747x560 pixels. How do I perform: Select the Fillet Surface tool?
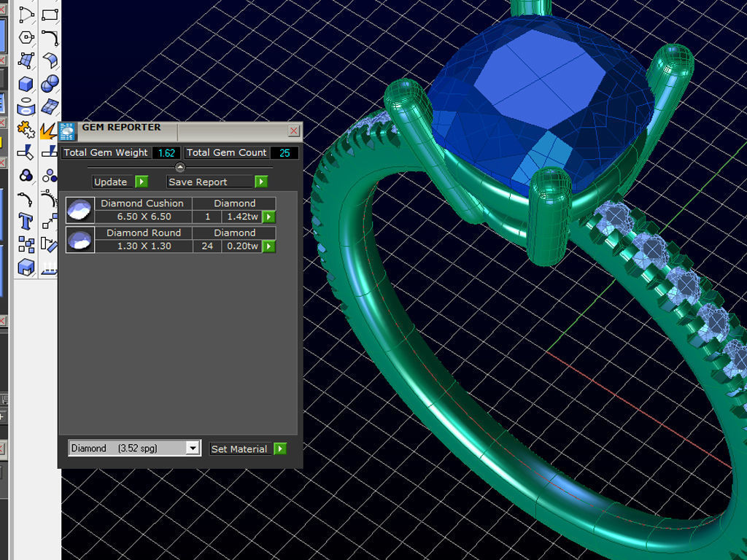50,61
